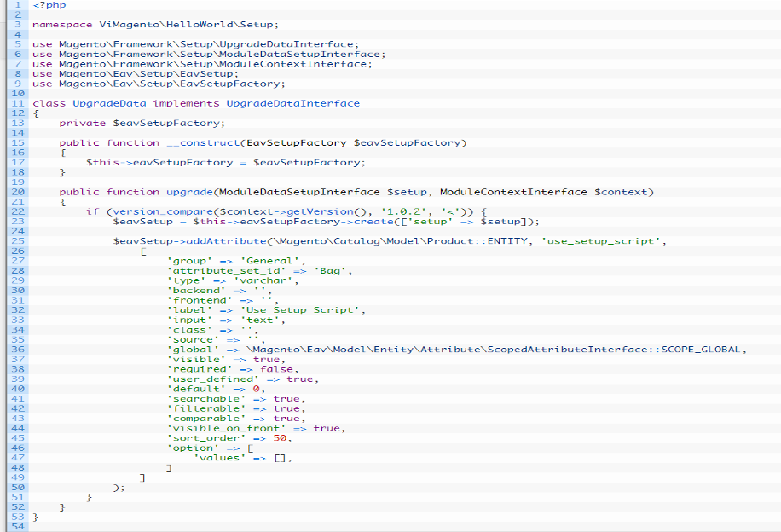The height and width of the screenshot is (532, 781).
Task: Click ModuleContextInterface in the line 7 use statement
Action: pyautogui.click(x=293, y=64)
